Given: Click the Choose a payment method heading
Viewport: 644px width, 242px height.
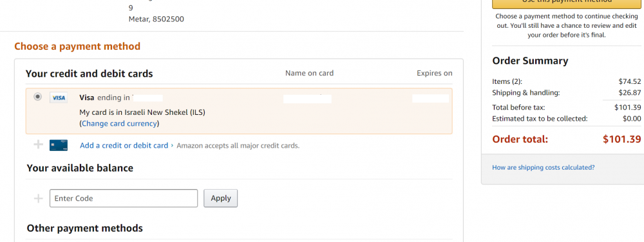Looking at the screenshot, I should pos(77,46).
